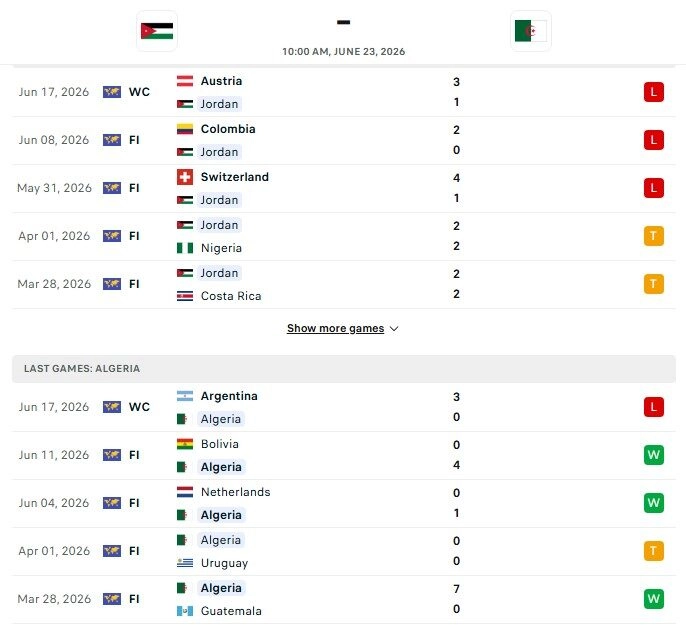Click the Jordan flag in the header

point(157,31)
